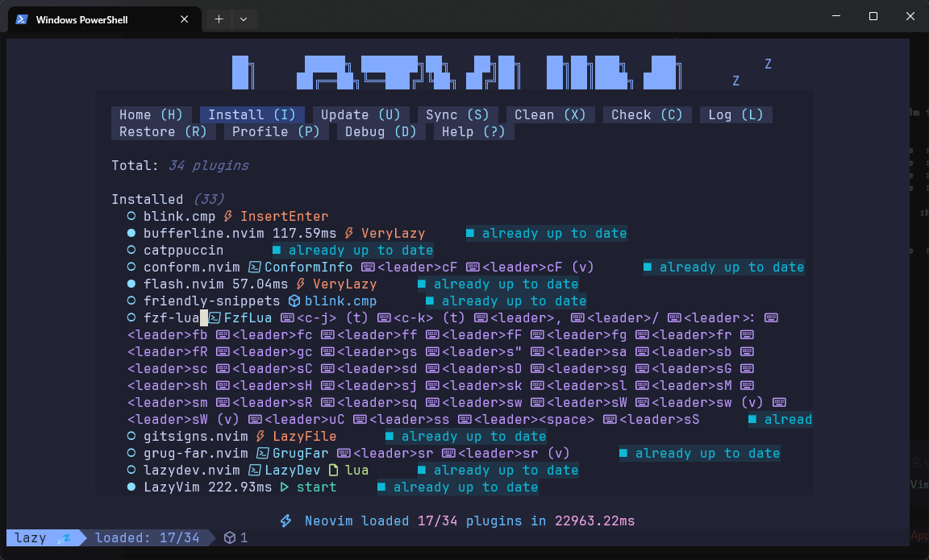Click the Total: 34 plugins line
This screenshot has width=929, height=560.
point(180,166)
